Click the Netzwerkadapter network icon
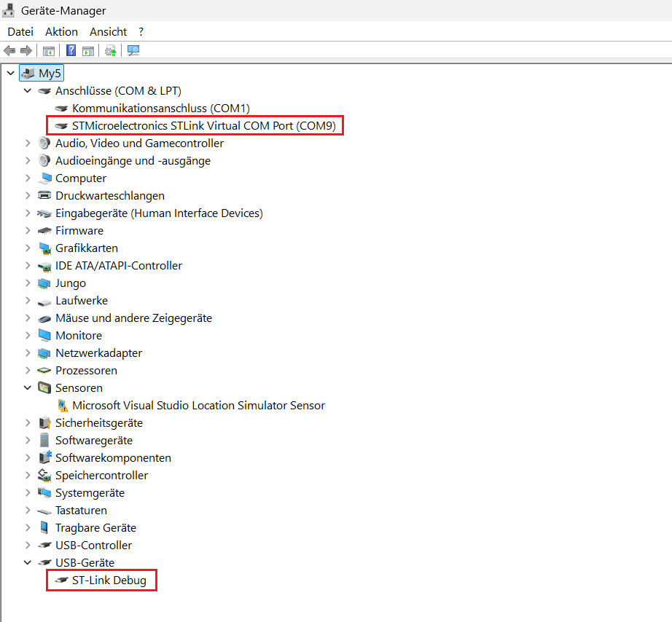672x622 pixels. 44,353
